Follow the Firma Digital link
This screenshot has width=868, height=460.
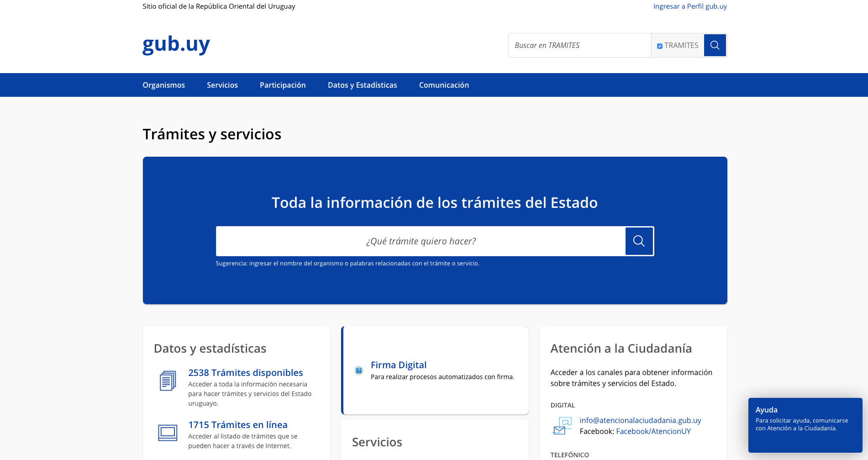click(x=399, y=365)
